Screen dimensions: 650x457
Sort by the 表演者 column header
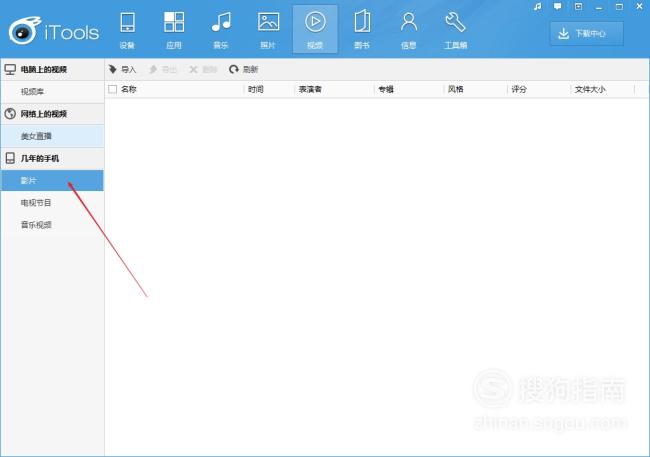[310, 89]
